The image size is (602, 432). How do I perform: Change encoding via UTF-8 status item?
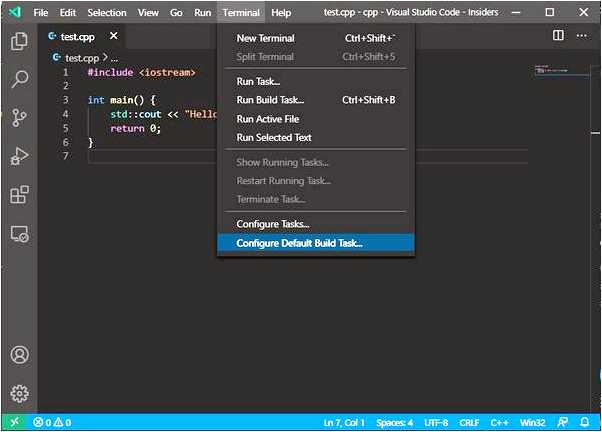click(436, 423)
